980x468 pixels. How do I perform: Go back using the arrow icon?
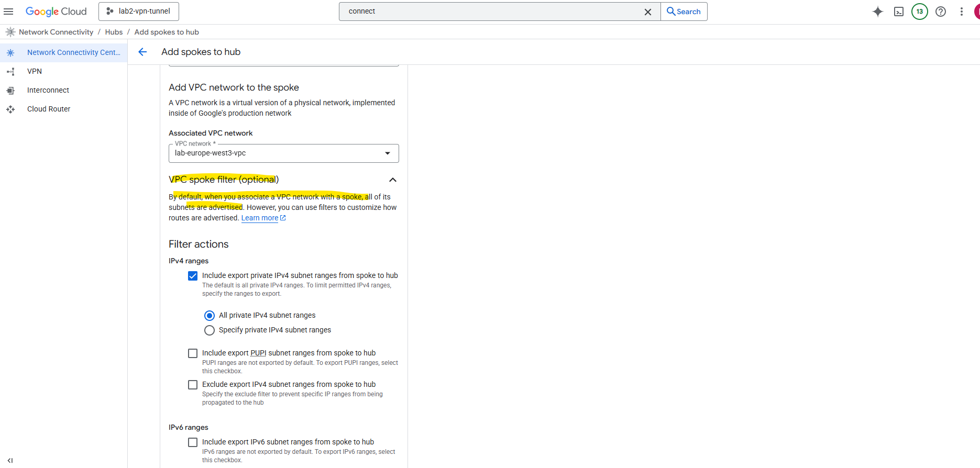click(142, 52)
